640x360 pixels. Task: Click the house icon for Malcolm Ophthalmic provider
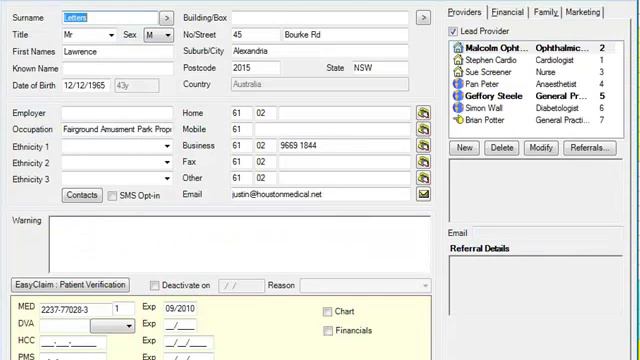pyautogui.click(x=458, y=48)
